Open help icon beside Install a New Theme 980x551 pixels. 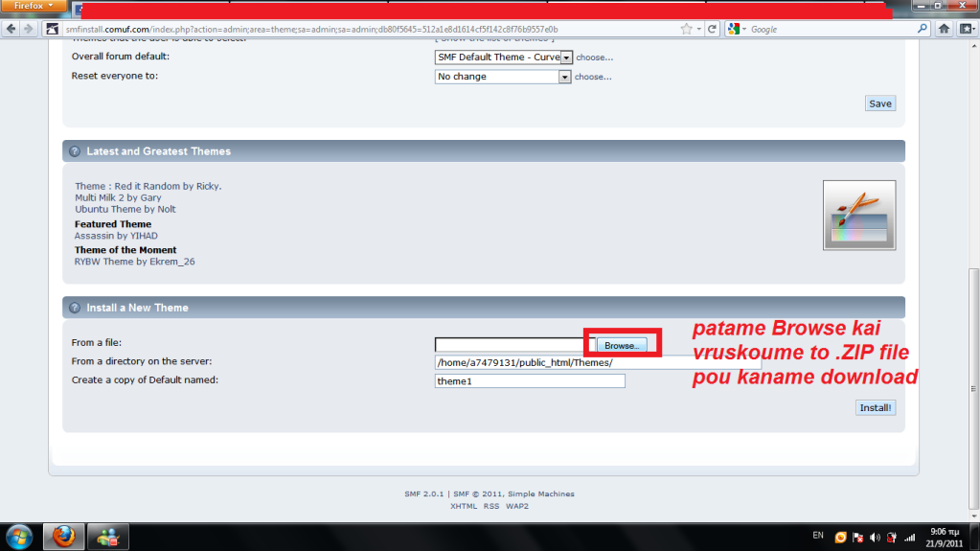(75, 308)
